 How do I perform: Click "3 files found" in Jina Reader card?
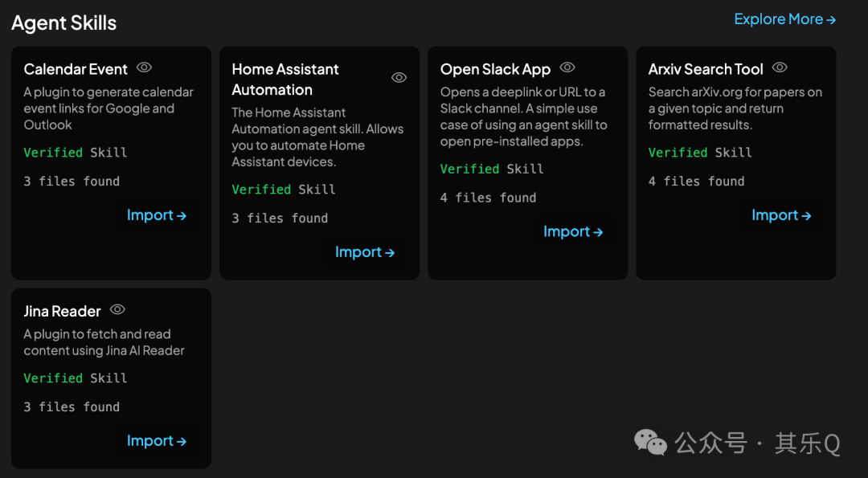(x=72, y=407)
